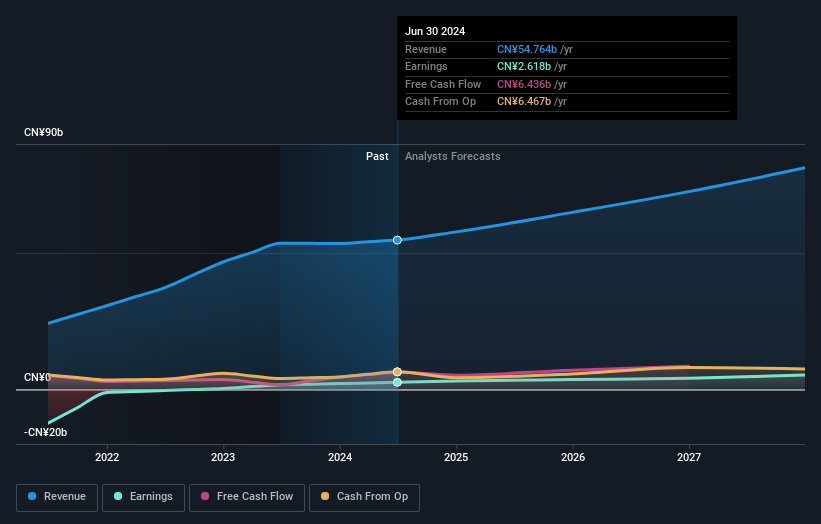Click the Analysts Forecasts label

(x=452, y=157)
